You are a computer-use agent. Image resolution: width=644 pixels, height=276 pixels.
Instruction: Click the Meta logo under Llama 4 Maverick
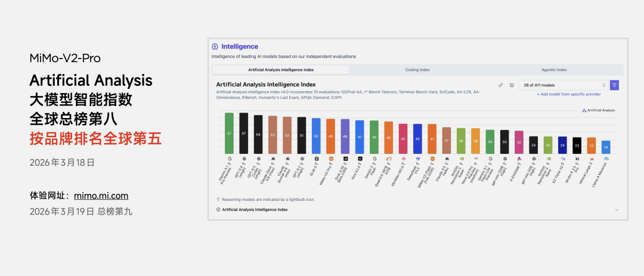[x=606, y=159]
